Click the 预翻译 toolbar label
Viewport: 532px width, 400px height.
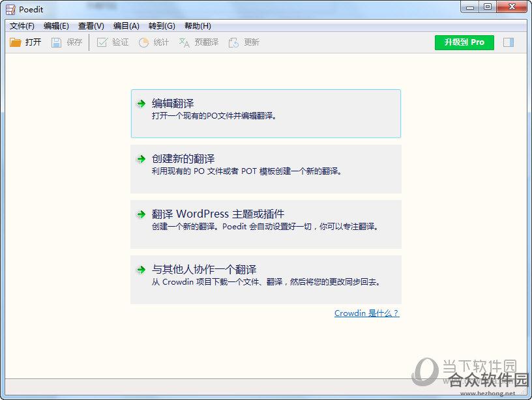[x=206, y=42]
